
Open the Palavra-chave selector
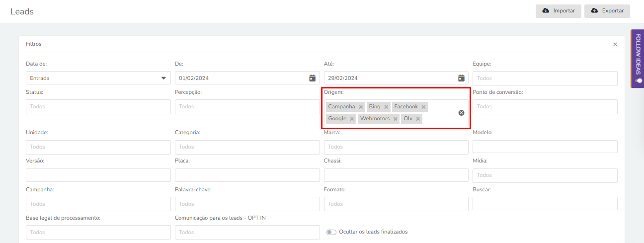pyautogui.click(x=247, y=204)
